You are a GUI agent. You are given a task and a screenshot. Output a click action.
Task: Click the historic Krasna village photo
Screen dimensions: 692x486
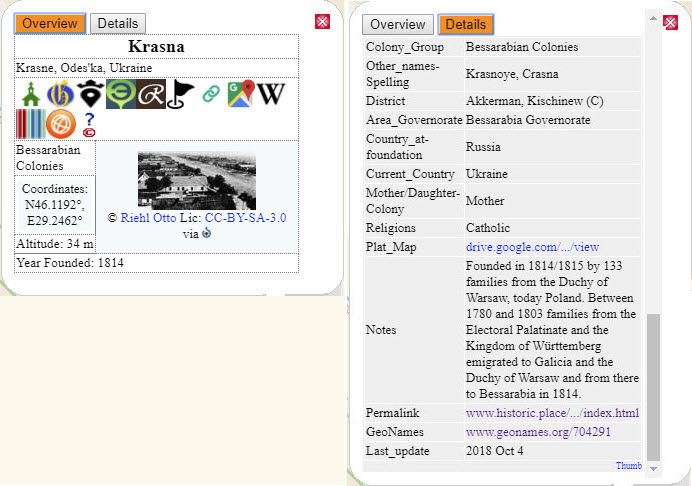(x=197, y=180)
